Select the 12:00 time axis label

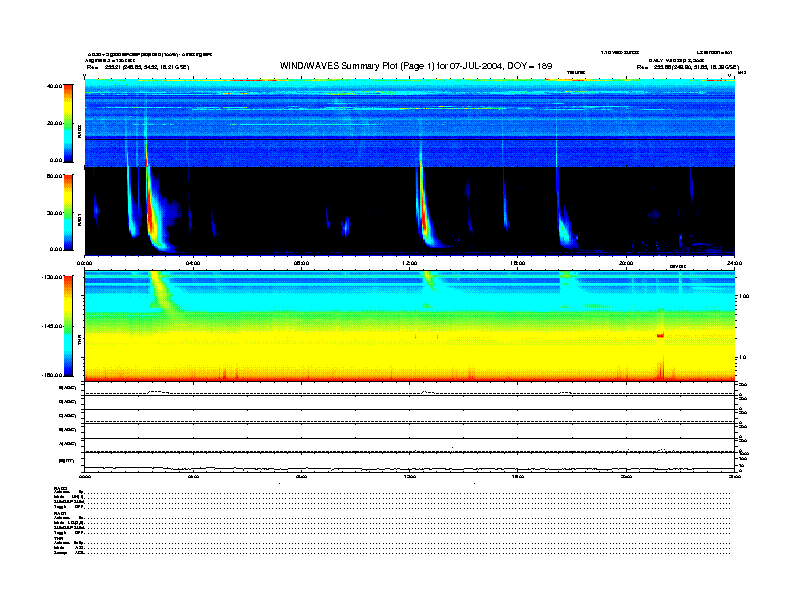point(410,262)
